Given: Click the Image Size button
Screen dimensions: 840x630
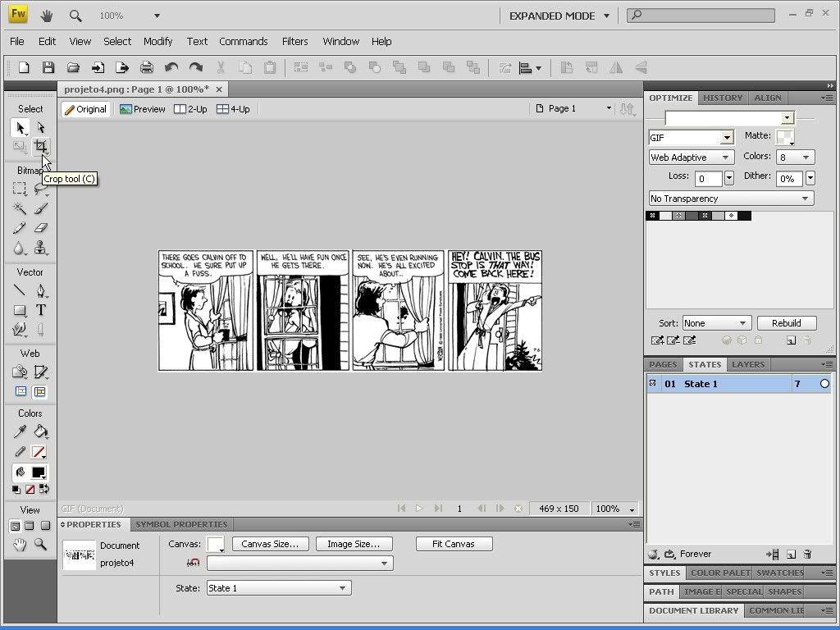Looking at the screenshot, I should (x=354, y=545).
